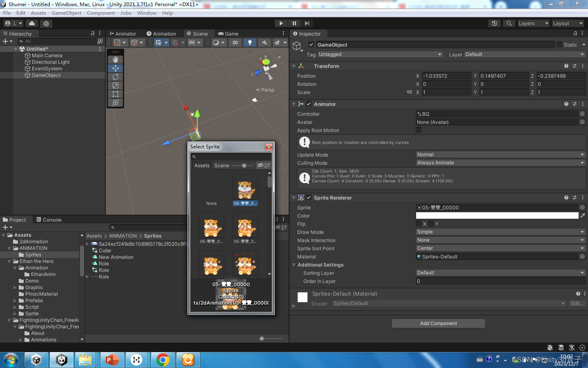588x368 pixels.
Task: Open Culling Mode dropdown
Action: 501,163
